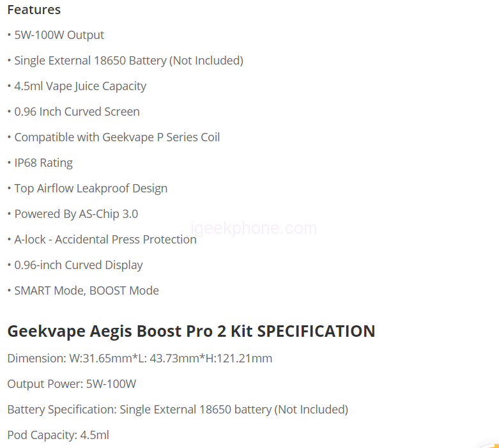
Task: Click the "Pod Capacity: 4.5ml" line
Action: click(58, 435)
